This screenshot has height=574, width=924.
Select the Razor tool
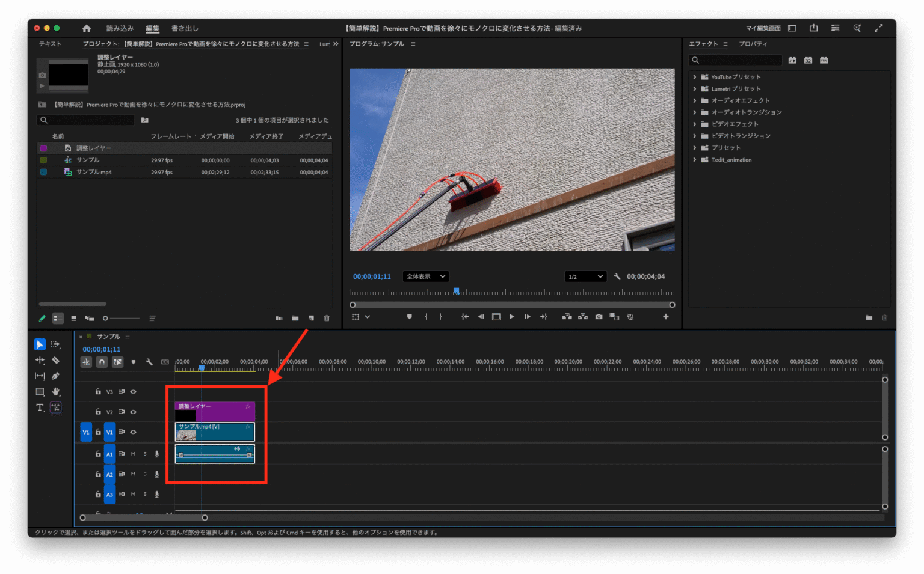(55, 360)
